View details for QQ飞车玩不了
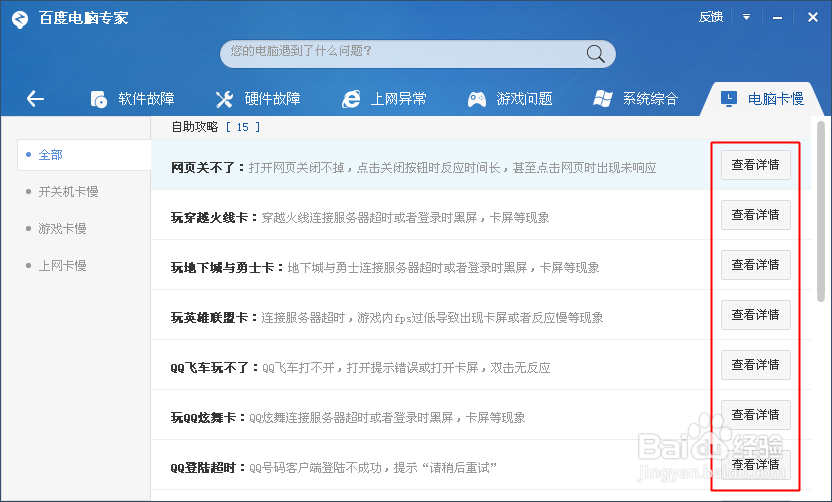The height and width of the screenshot is (502, 832). tap(756, 365)
